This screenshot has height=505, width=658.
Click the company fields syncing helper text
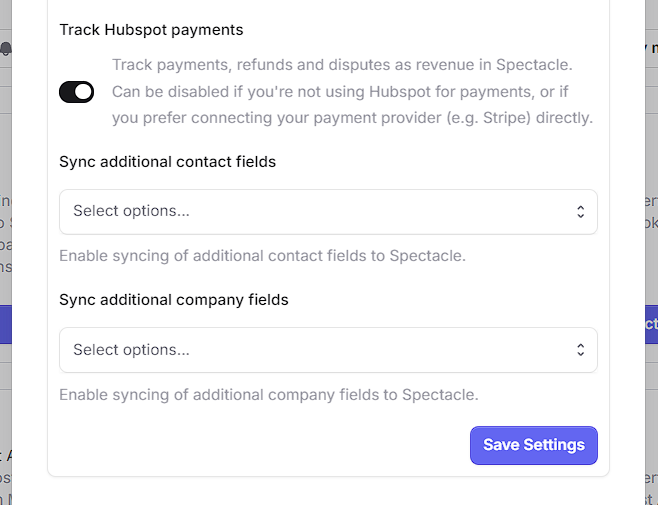pyautogui.click(x=268, y=394)
